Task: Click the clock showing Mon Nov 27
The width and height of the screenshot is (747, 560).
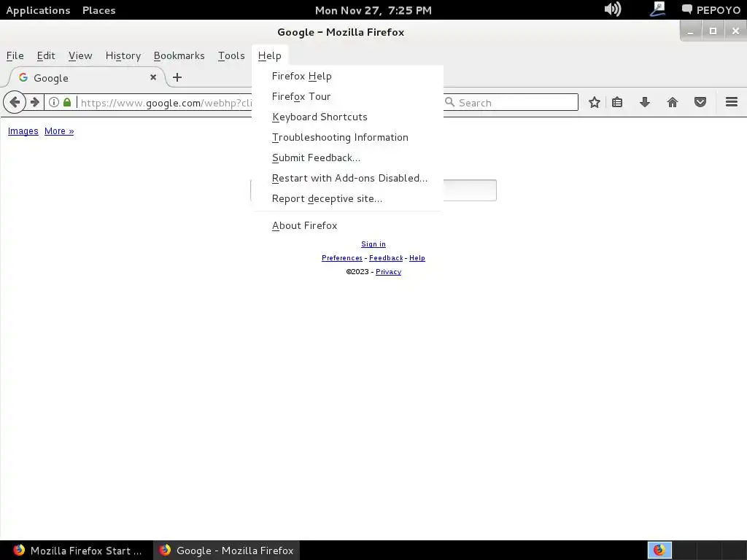Action: (373, 10)
